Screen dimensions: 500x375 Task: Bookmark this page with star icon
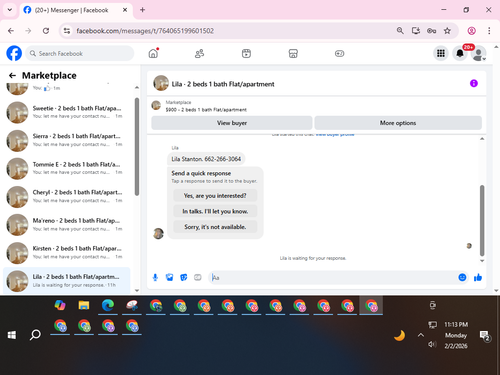coord(447,31)
